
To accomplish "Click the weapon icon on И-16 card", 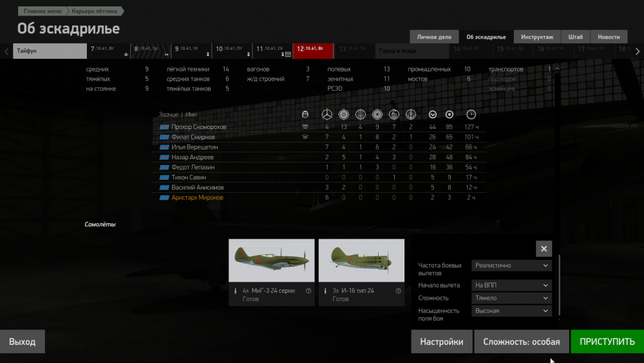I will tap(325, 291).
